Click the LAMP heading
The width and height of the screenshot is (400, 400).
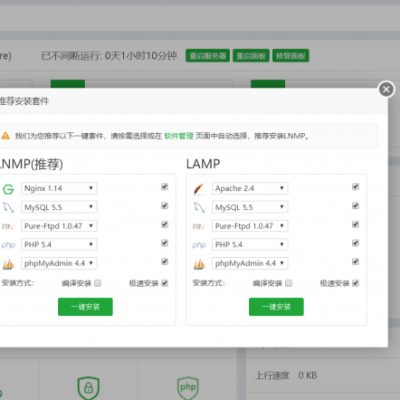coord(203,164)
